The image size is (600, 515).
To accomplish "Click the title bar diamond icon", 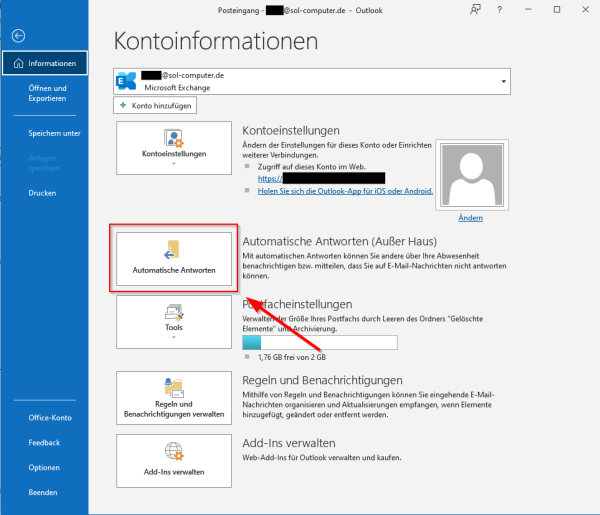I will (x=474, y=9).
